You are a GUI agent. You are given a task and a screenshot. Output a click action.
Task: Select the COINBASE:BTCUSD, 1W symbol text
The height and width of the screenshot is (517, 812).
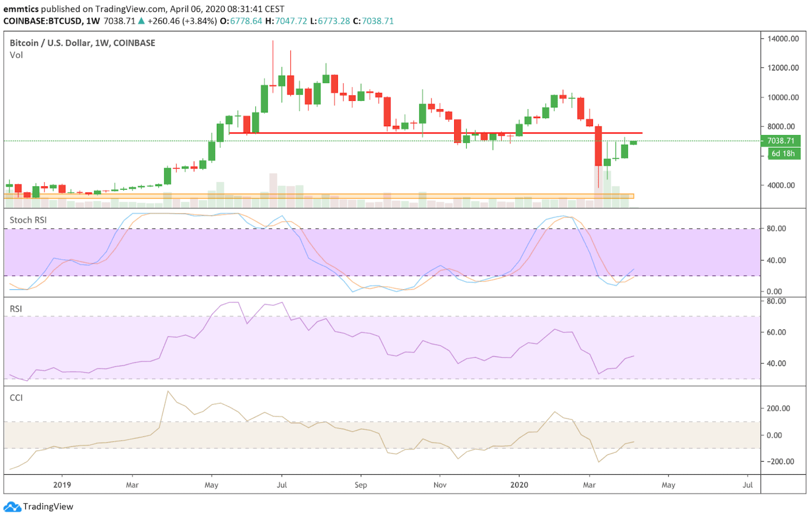pos(51,21)
